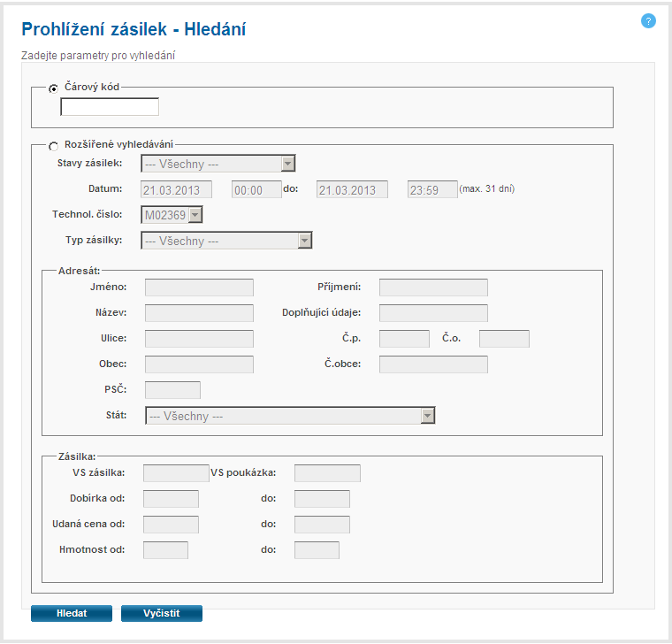672x644 pixels.
Task: Select the Rozšířené vyhledávání radio button
Action: point(55,146)
